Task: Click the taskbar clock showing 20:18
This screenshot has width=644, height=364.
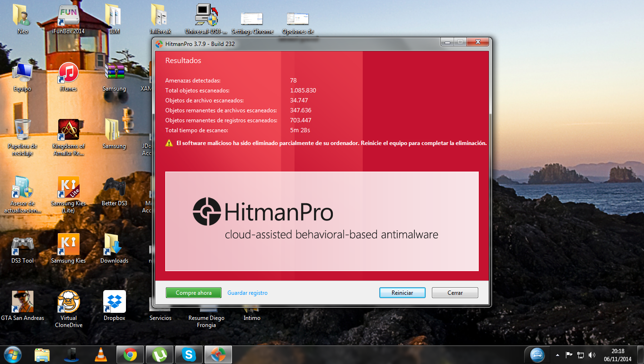Action: click(x=617, y=355)
